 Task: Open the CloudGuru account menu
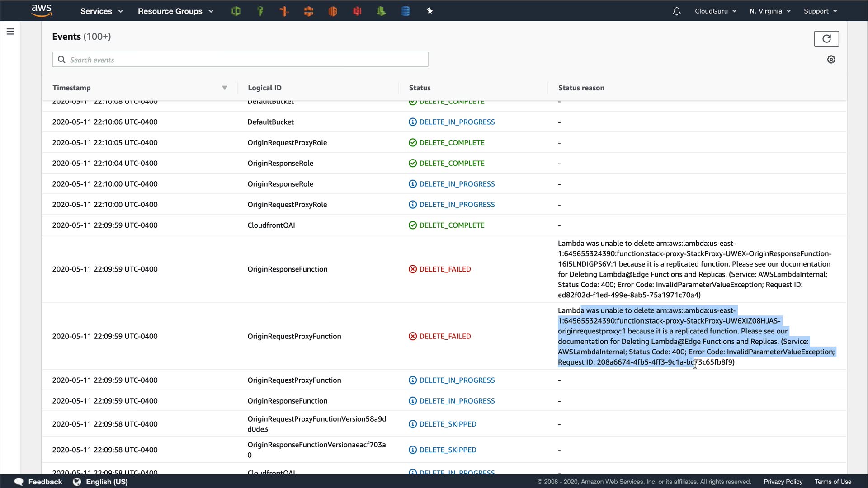point(715,11)
